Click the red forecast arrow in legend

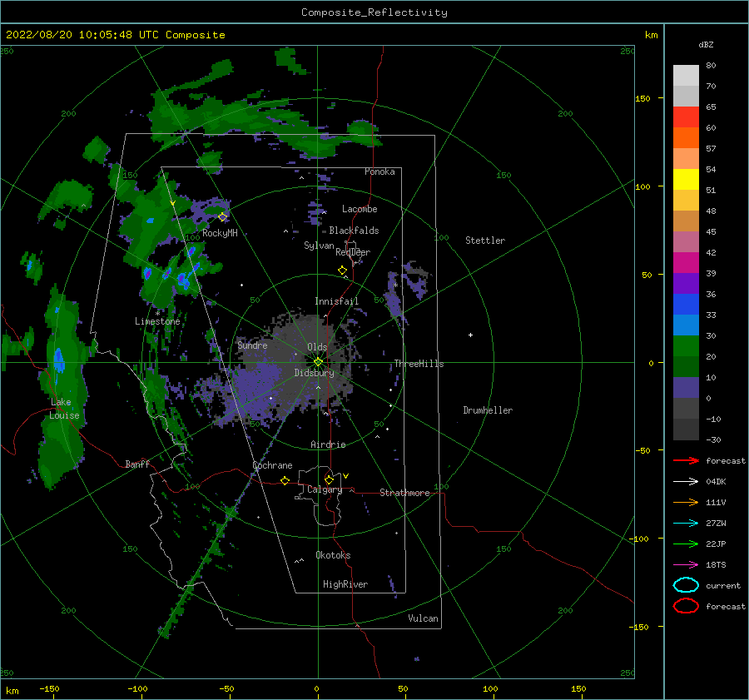[x=686, y=460]
